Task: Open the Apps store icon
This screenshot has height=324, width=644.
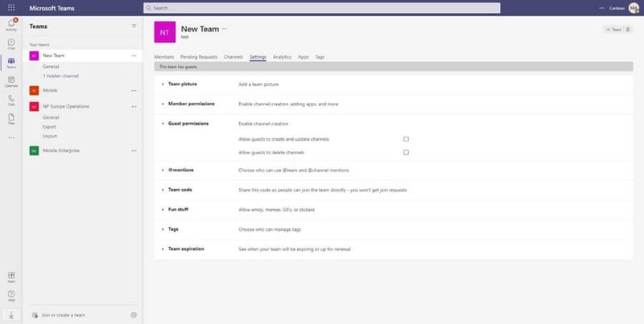Action: (x=11, y=277)
